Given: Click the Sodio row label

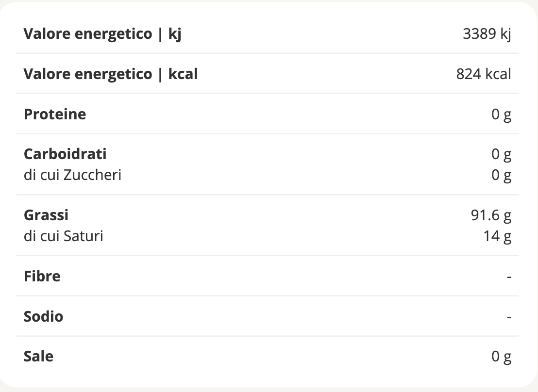Looking at the screenshot, I should pyautogui.click(x=44, y=317).
